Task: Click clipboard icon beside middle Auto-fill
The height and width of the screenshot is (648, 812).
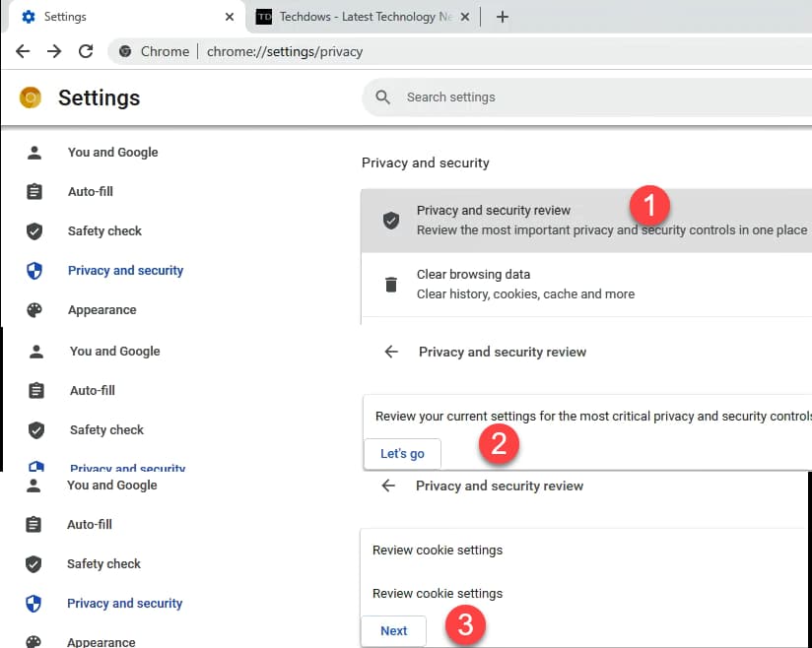Action: click(36, 390)
